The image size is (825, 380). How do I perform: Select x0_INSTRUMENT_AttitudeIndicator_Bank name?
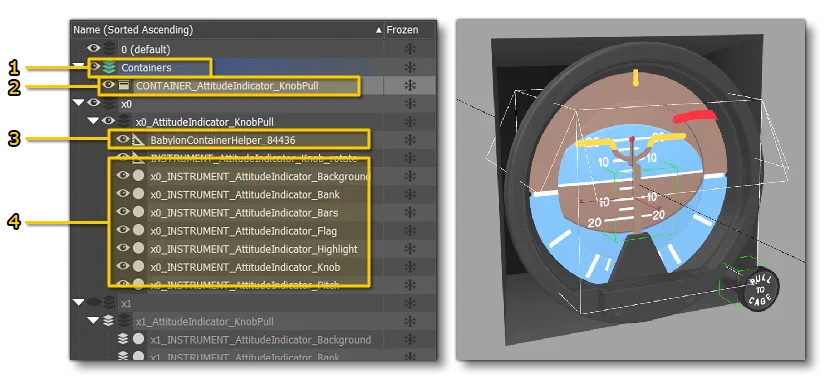[x=245, y=195]
